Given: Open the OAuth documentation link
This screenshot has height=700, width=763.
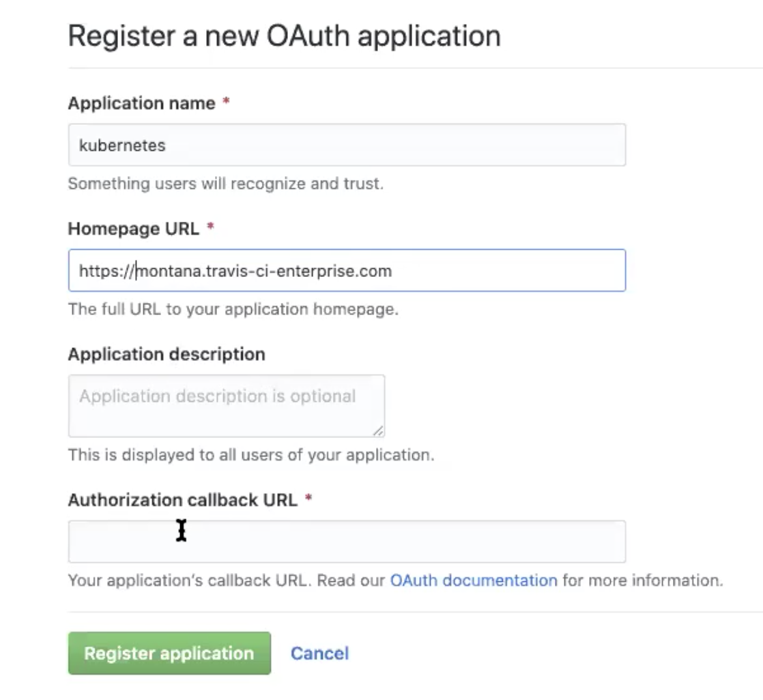Looking at the screenshot, I should pos(474,581).
